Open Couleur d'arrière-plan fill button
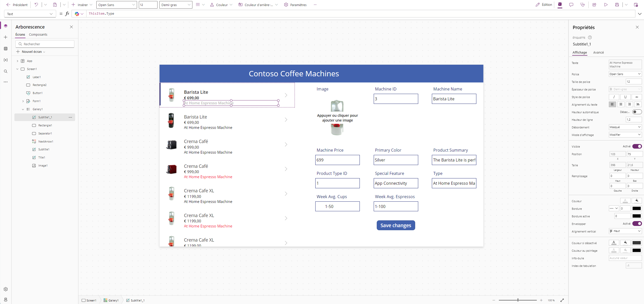This screenshot has width=644, height=304. click(x=258, y=5)
